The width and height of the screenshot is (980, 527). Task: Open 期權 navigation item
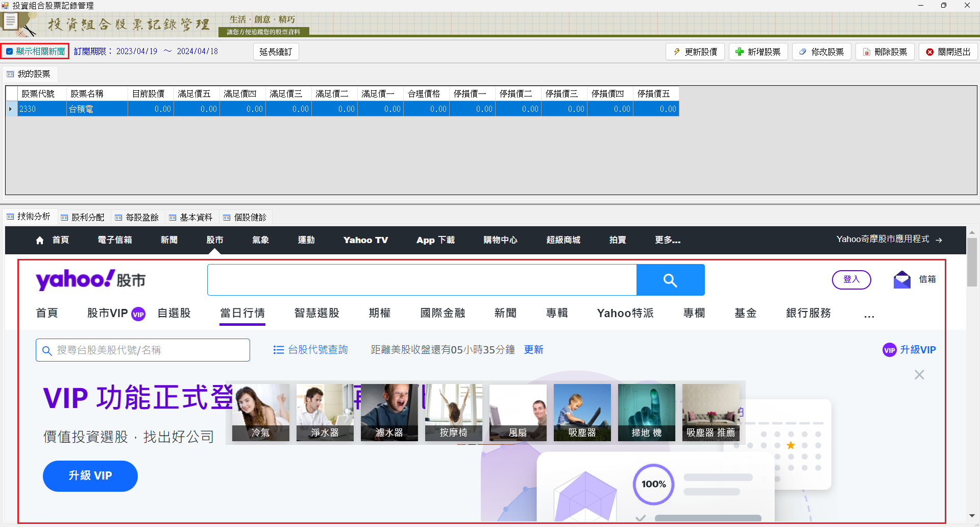380,313
